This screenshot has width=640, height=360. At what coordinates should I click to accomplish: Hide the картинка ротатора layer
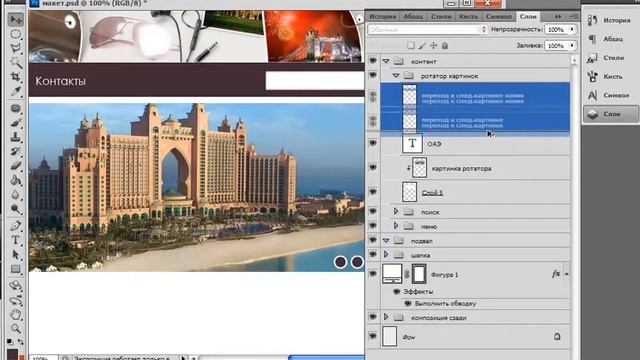373,167
